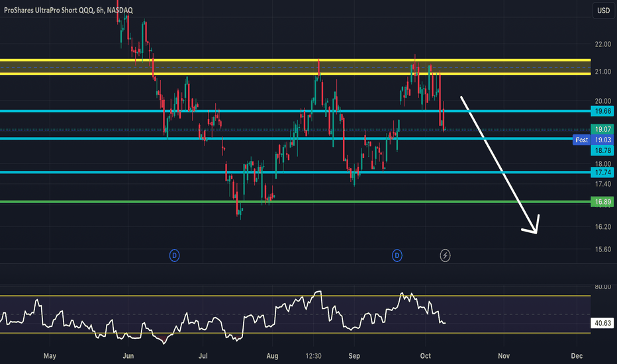Viewport: 617px width, 364px height.
Task: Click the 12:30 time axis label
Action: coord(313,356)
